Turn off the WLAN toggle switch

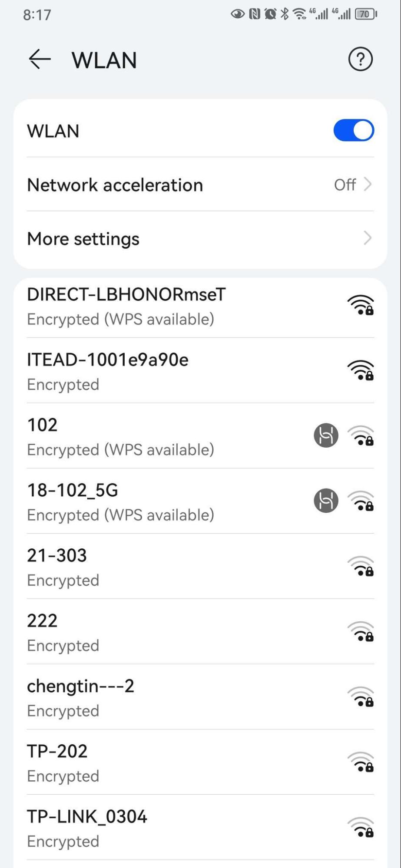pos(354,130)
